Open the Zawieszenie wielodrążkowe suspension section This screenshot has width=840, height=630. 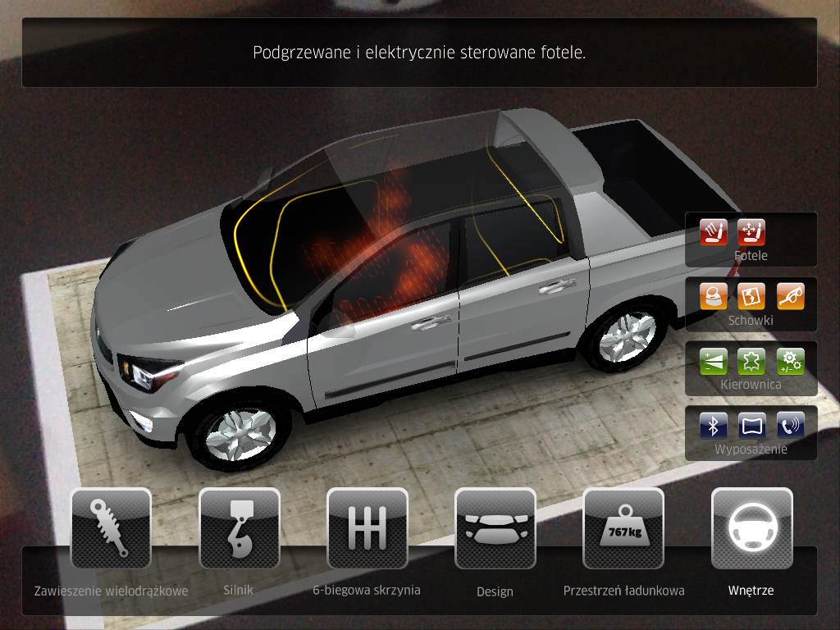coord(111,529)
